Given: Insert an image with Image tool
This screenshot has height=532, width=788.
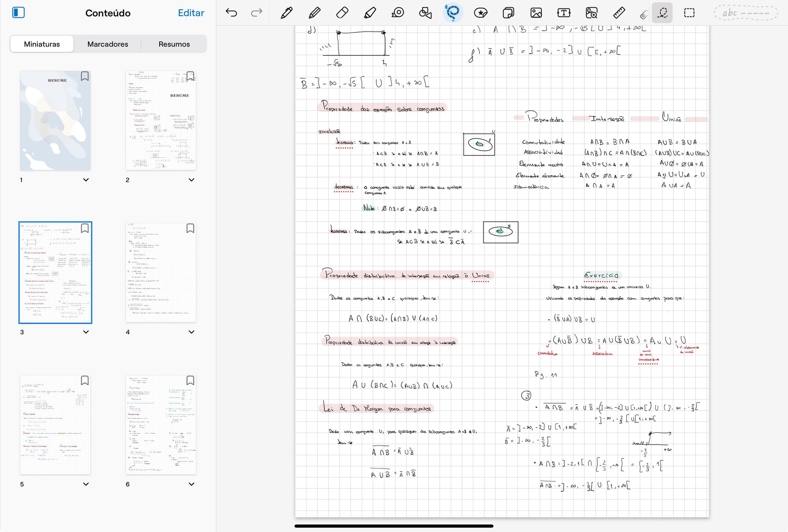Looking at the screenshot, I should [536, 13].
